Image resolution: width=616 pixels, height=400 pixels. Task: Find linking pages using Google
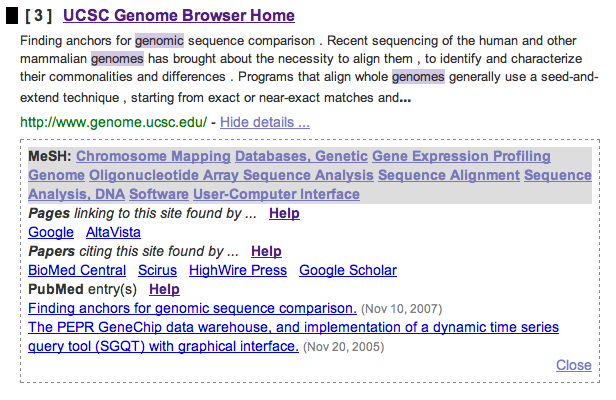51,232
